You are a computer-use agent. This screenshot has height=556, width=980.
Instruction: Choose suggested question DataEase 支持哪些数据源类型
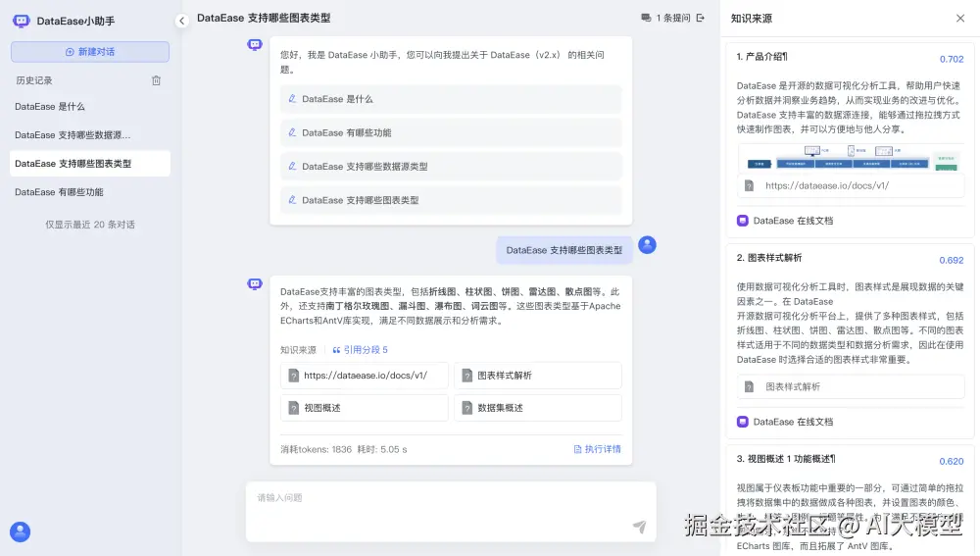click(x=451, y=167)
